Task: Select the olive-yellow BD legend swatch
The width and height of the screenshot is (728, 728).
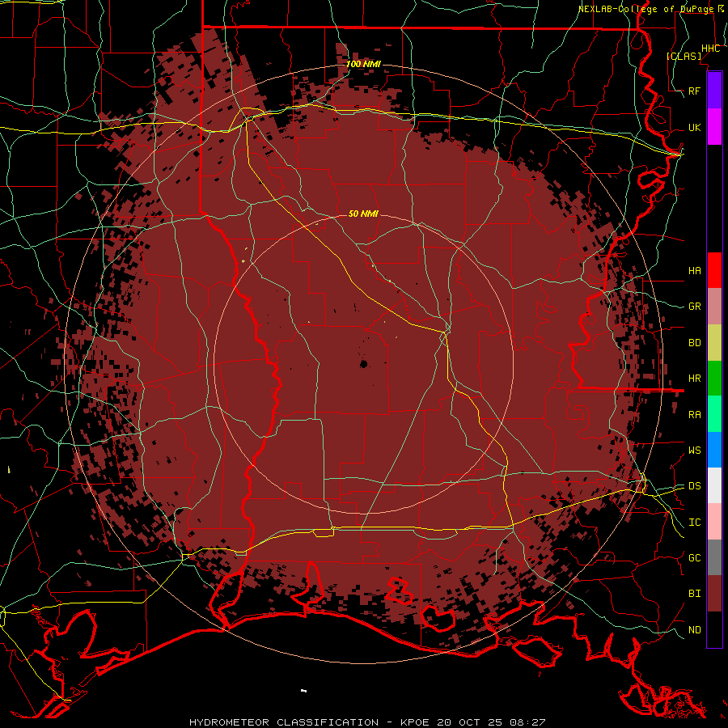Action: click(x=714, y=343)
